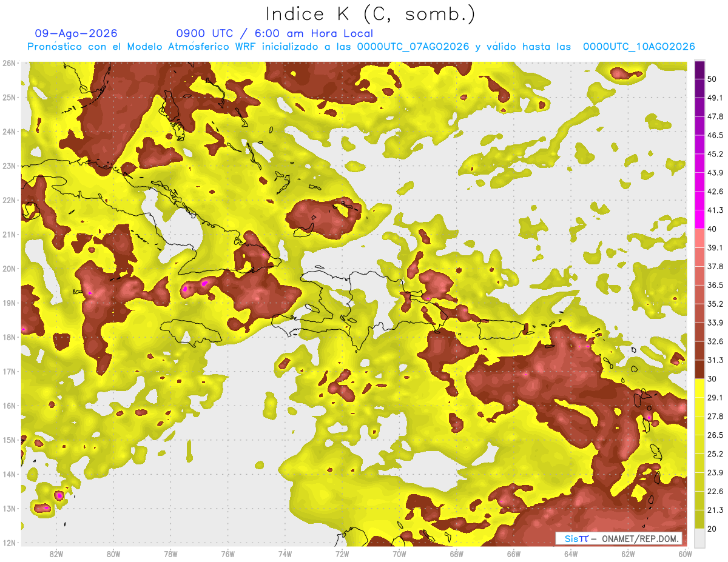The height and width of the screenshot is (562, 728).
Task: Click latitude label "21N"
Action: coord(9,234)
